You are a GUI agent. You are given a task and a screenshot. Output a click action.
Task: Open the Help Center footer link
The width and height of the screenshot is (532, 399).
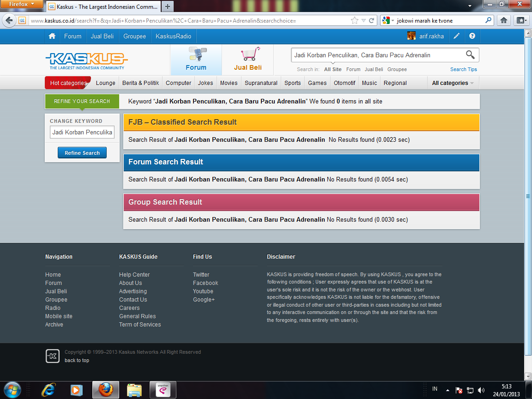point(134,274)
